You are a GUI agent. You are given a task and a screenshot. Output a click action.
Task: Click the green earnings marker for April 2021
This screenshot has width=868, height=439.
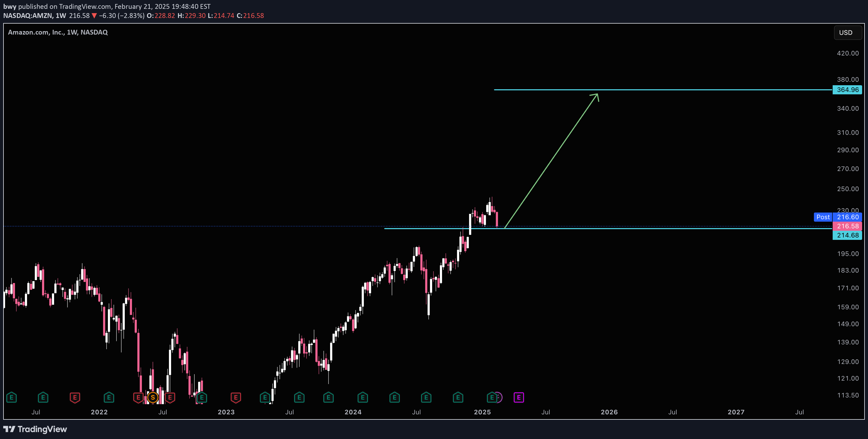pos(12,397)
